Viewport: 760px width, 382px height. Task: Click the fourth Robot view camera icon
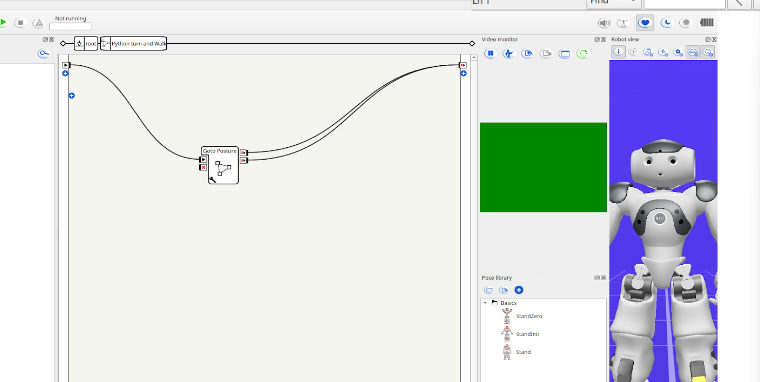pos(663,52)
